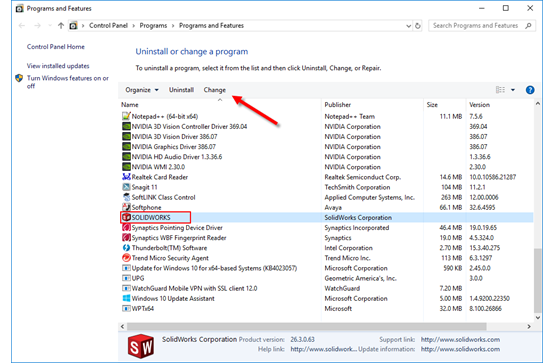Image resolution: width=555 pixels, height=363 pixels.
Task: Click the Snagit 11 icon
Action: [x=126, y=187]
